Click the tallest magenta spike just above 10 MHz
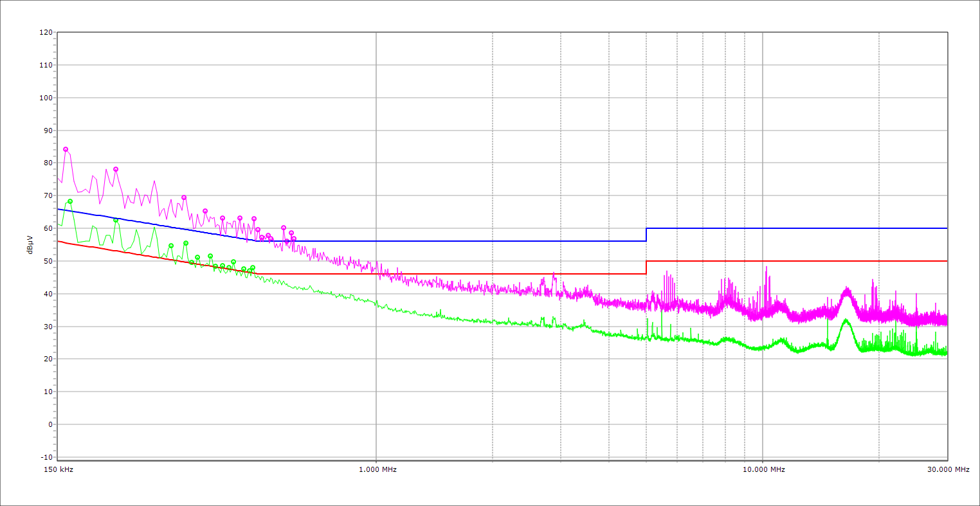This screenshot has height=506, width=980. (x=766, y=267)
